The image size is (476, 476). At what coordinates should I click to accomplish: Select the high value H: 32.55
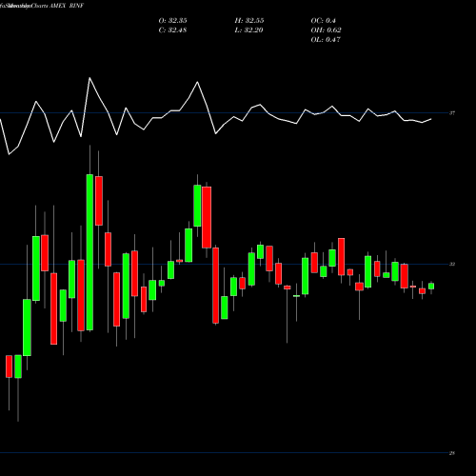coord(249,21)
